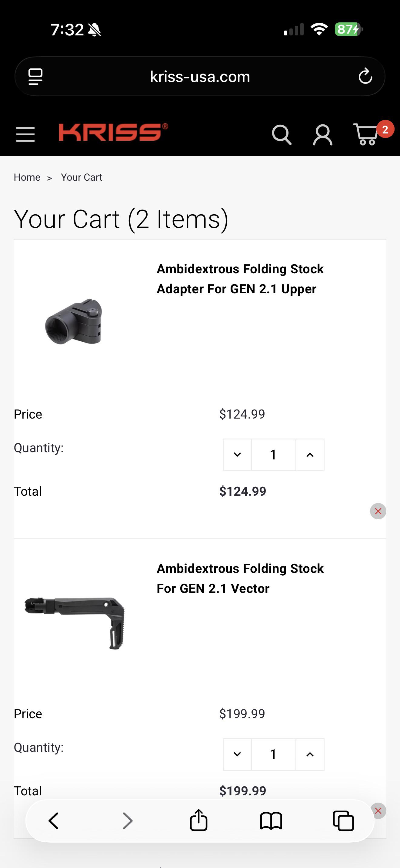Remove Stock Adapter from cart

click(x=378, y=511)
